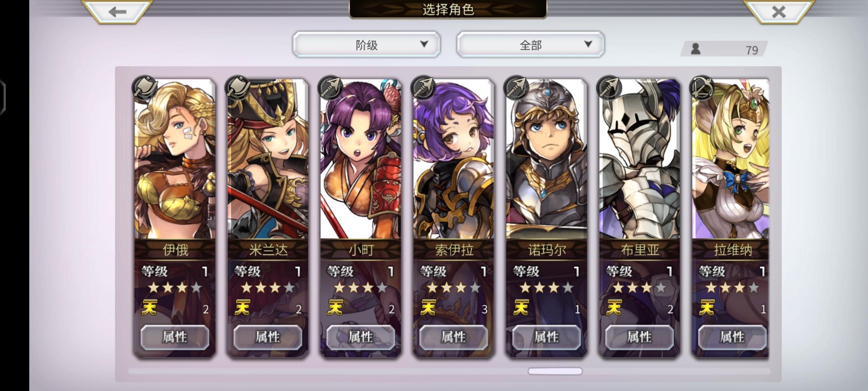Select the 小町 character portrait
The height and width of the screenshot is (391, 868).
click(x=361, y=159)
